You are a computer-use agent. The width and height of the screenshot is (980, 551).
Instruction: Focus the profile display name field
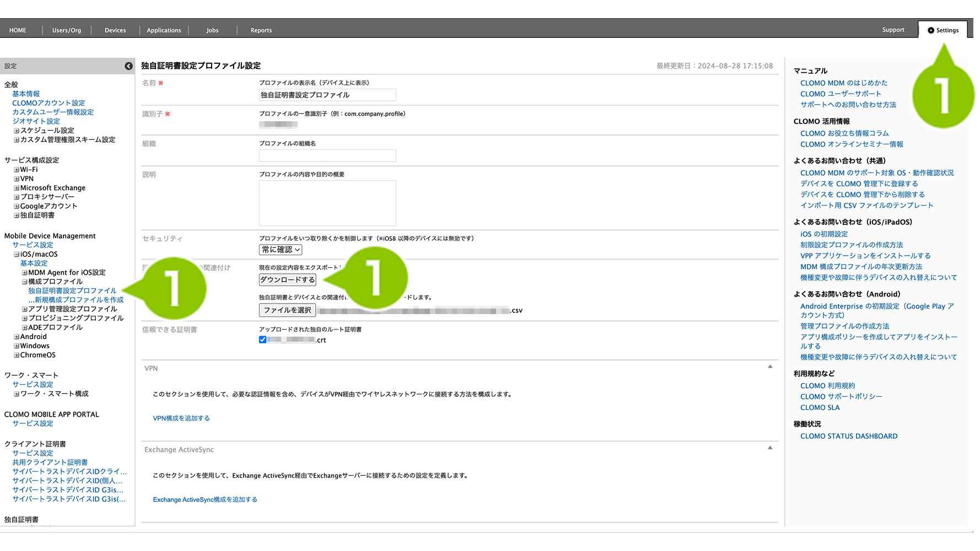click(x=327, y=95)
